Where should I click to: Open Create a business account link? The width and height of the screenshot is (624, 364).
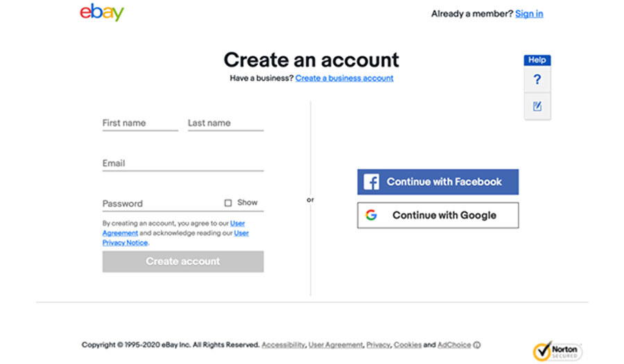[344, 78]
